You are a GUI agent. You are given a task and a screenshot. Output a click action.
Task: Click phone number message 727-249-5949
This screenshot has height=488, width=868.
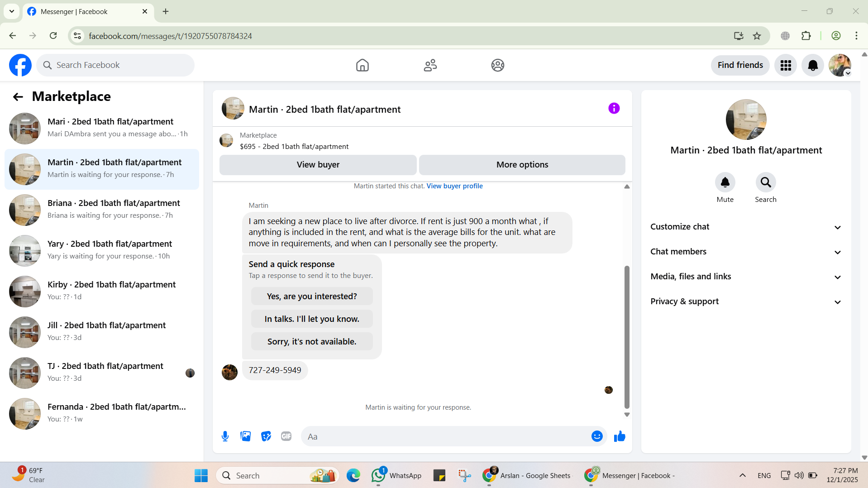pos(275,370)
